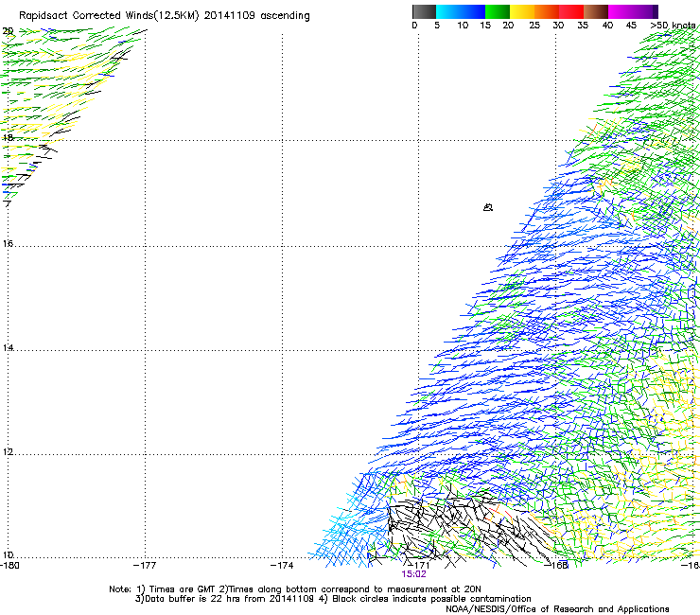Click the '25' legend scale label
This screenshot has height=615, width=700.
pos(534,26)
